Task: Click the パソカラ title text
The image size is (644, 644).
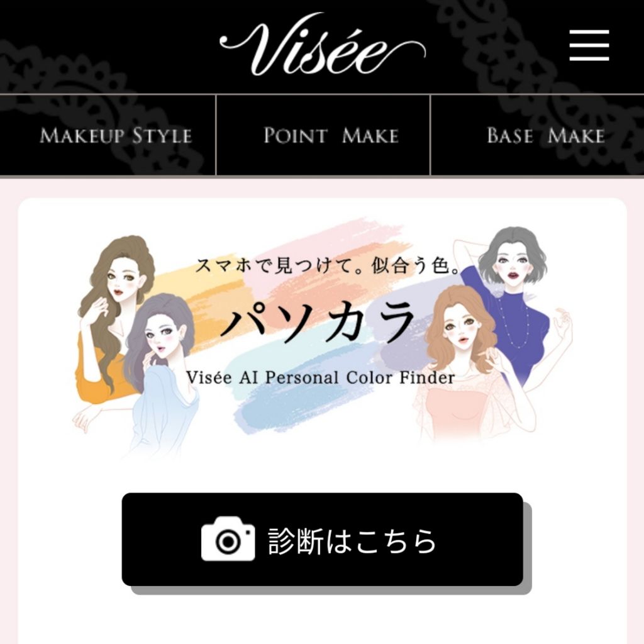Action: point(317,323)
